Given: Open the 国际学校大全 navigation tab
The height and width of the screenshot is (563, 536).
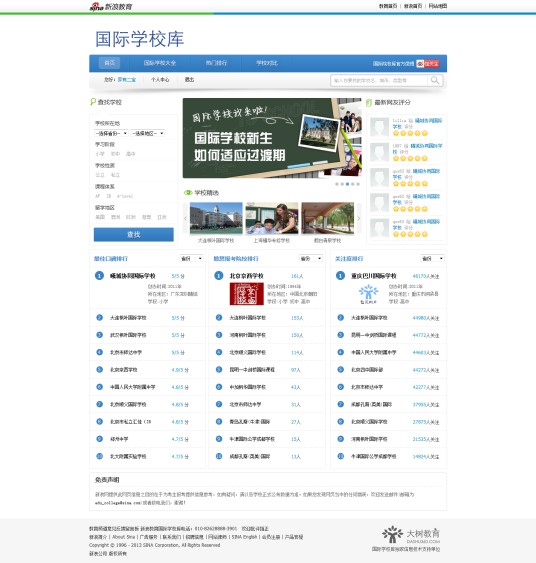Looking at the screenshot, I should click(160, 63).
